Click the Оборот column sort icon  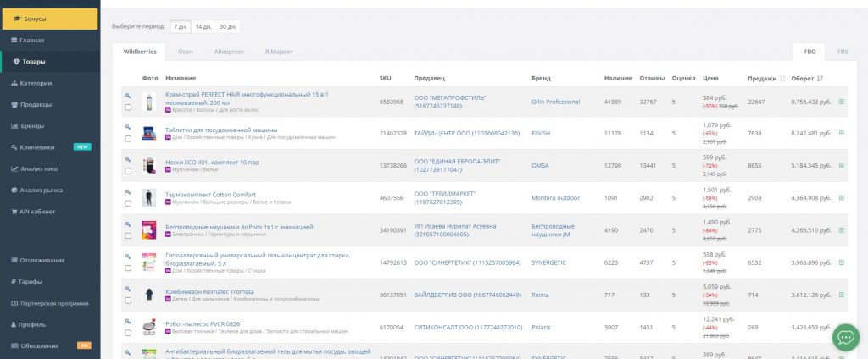(x=821, y=79)
